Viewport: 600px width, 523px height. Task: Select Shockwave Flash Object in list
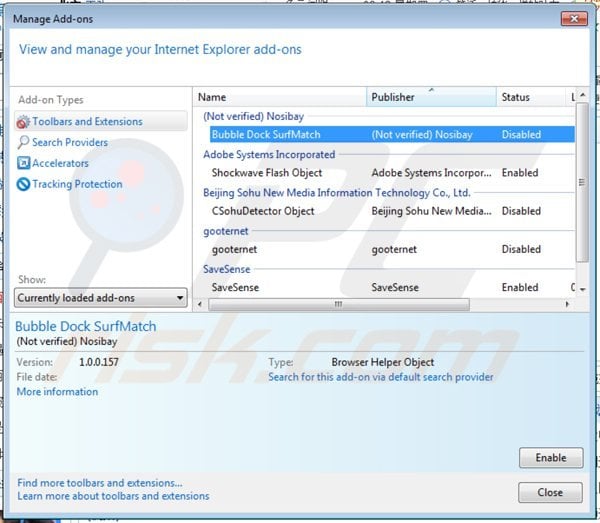pyautogui.click(x=266, y=173)
